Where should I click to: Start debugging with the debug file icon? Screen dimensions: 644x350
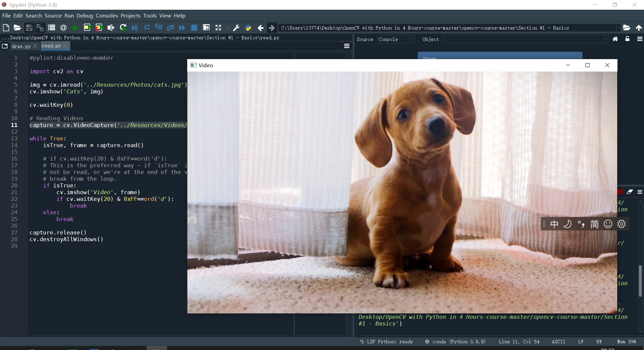pyautogui.click(x=134, y=28)
